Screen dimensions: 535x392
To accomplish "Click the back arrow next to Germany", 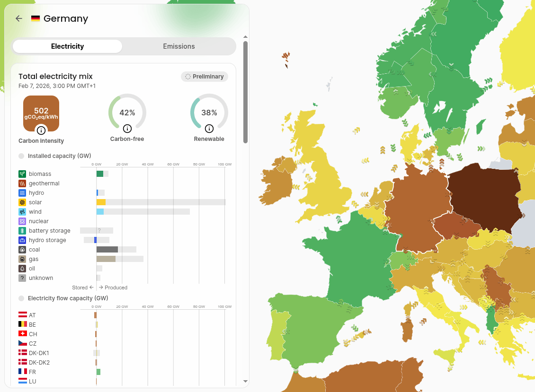I will click(19, 18).
